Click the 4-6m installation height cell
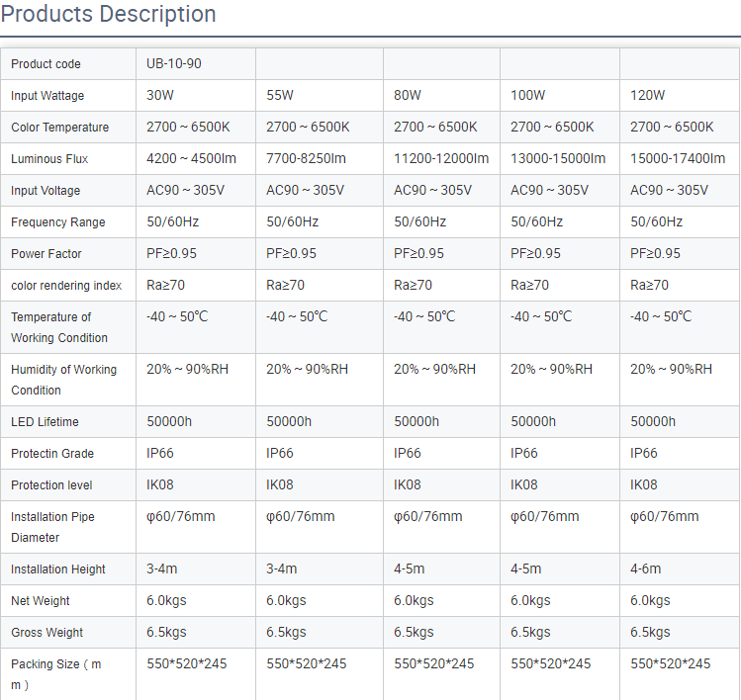 click(645, 569)
